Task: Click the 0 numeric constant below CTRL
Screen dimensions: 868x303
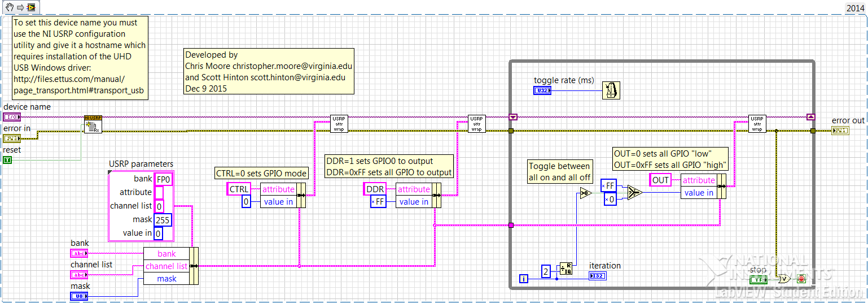Action: point(246,201)
